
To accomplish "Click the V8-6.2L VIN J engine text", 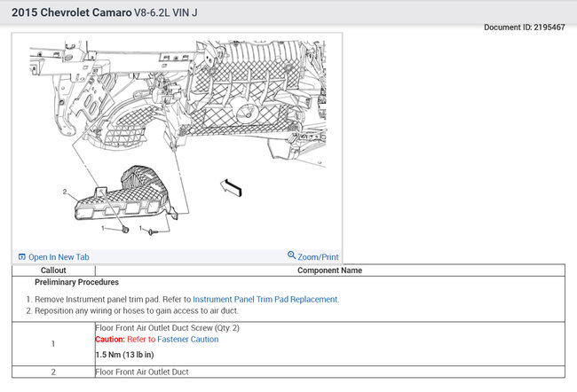I will pos(166,12).
